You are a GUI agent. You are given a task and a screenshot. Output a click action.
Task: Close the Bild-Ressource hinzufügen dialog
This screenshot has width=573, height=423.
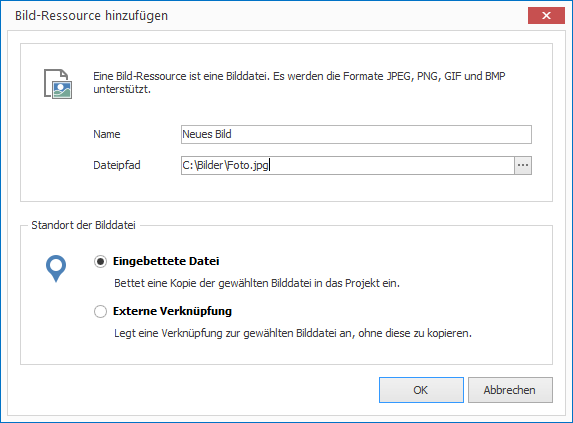(x=546, y=15)
